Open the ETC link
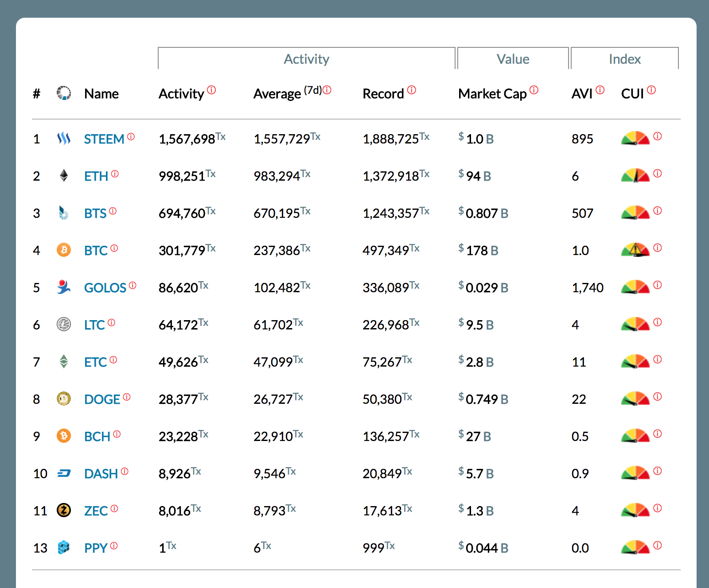Image resolution: width=709 pixels, height=588 pixels. pyautogui.click(x=96, y=362)
